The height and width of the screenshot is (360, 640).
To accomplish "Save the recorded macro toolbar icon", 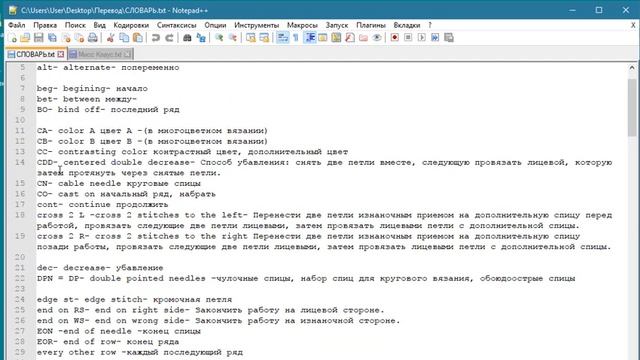I will pos(449,38).
